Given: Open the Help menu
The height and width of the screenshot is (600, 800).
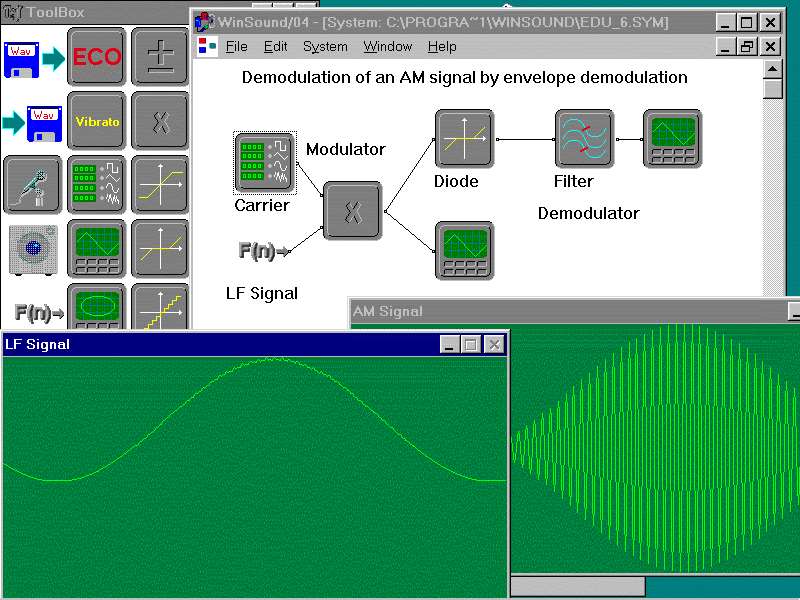Looking at the screenshot, I should (x=442, y=46).
